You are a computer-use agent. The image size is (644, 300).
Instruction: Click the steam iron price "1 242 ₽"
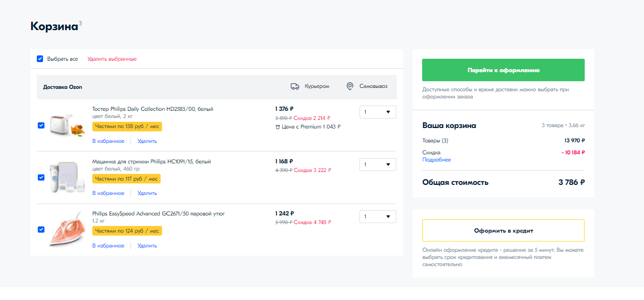coord(284,214)
